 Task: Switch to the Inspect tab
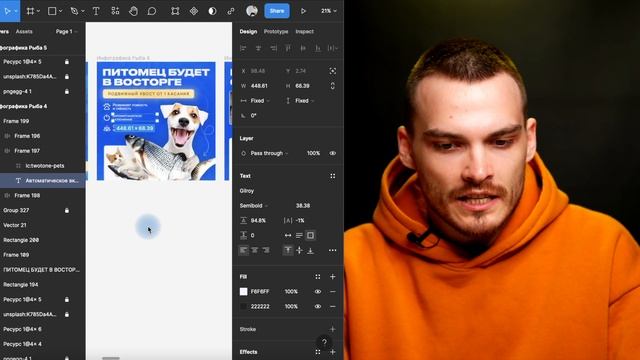coord(304,31)
